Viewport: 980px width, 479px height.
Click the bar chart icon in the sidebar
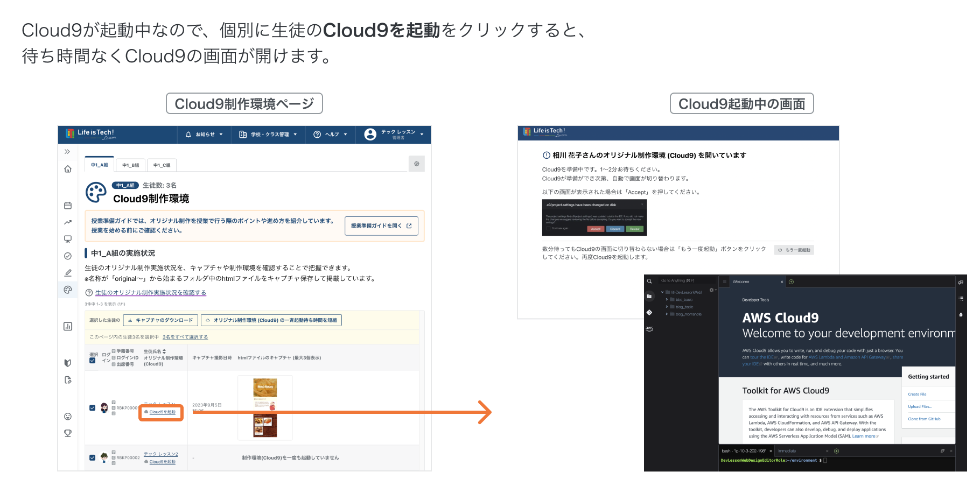68,326
